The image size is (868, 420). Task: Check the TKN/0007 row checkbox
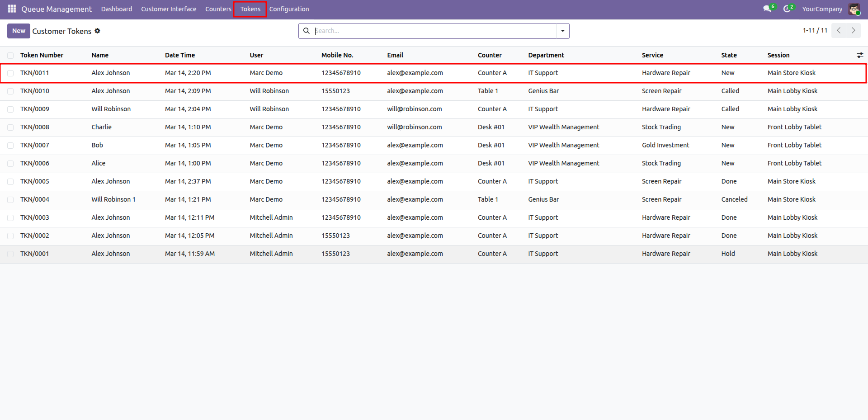point(10,145)
